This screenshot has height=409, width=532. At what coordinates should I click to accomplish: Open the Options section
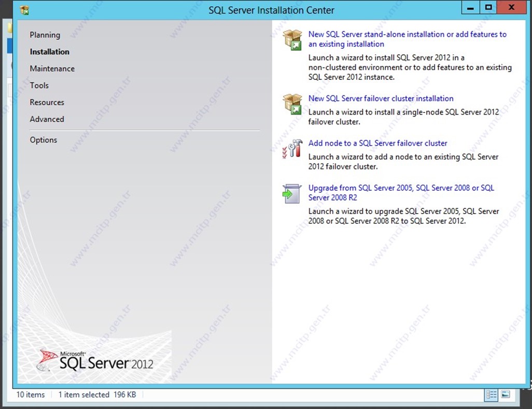(x=44, y=140)
